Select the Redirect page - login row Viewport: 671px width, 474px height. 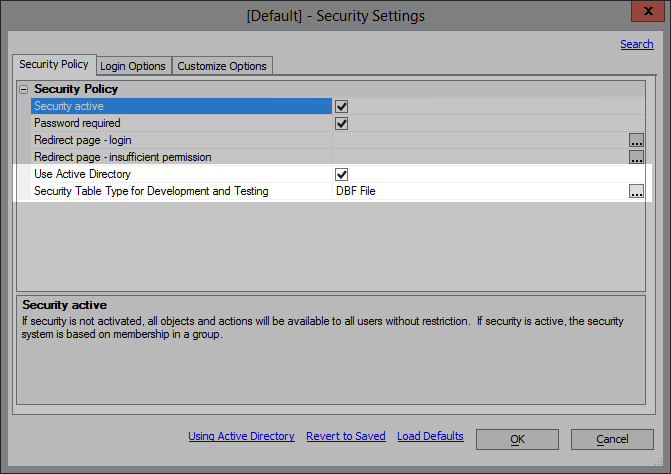83,140
